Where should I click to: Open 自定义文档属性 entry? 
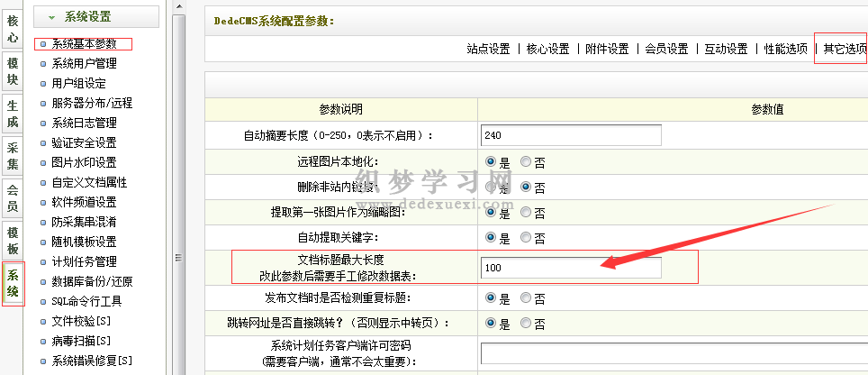(x=90, y=182)
